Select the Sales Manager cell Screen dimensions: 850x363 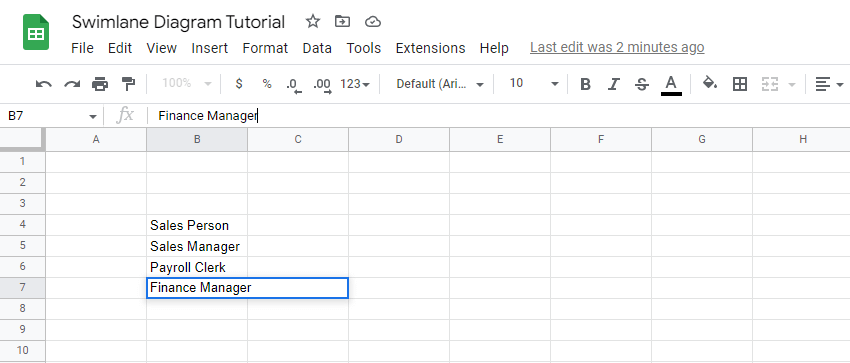197,246
